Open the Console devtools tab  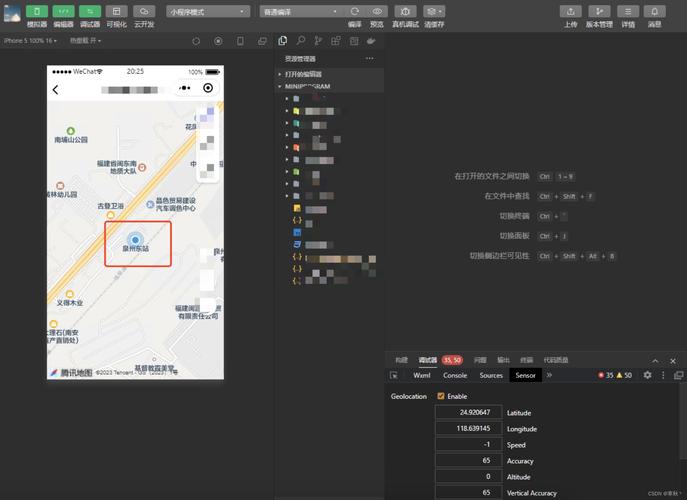(455, 376)
